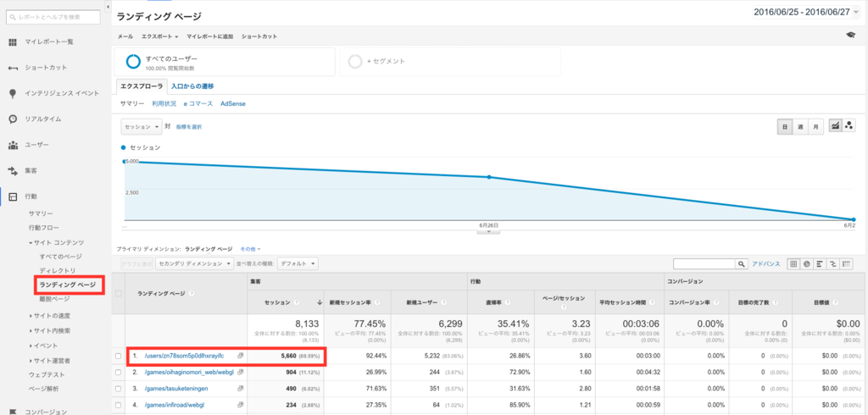This screenshot has height=415, width=868.
Task: Open /games/tasuketeningen external link icon
Action: [x=240, y=389]
